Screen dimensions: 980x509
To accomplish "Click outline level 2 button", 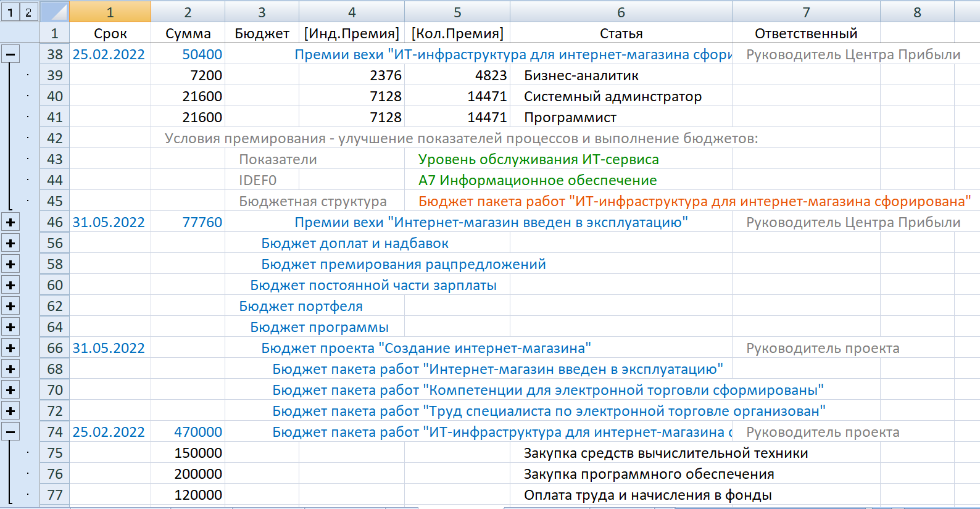I will pyautogui.click(x=28, y=12).
